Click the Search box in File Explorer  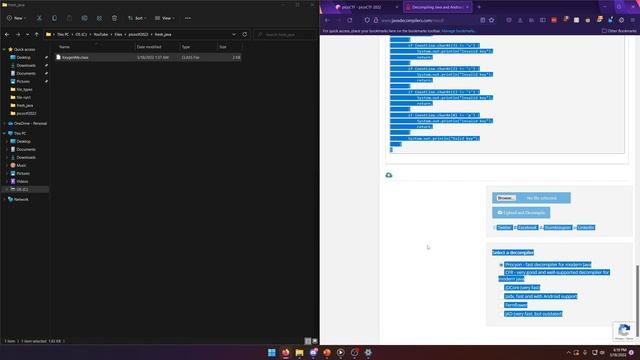point(286,35)
